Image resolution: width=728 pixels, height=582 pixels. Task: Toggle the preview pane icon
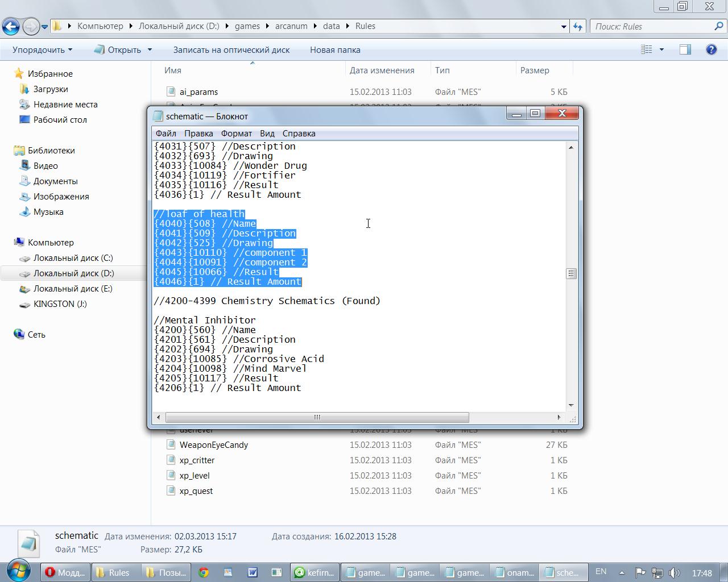(x=685, y=50)
